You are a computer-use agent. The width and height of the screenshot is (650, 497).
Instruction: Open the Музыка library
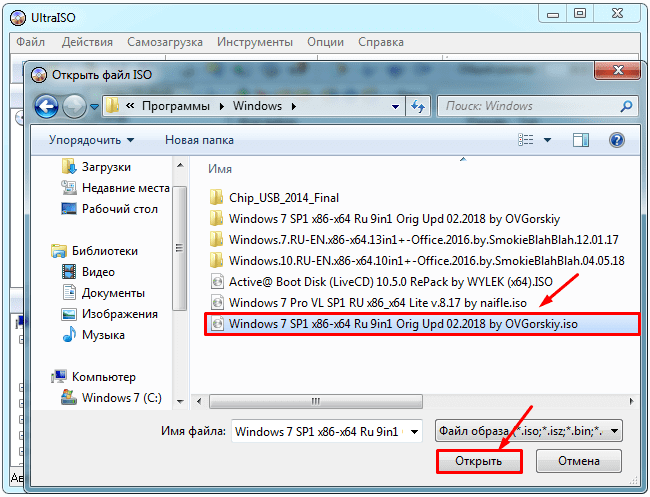pos(94,335)
